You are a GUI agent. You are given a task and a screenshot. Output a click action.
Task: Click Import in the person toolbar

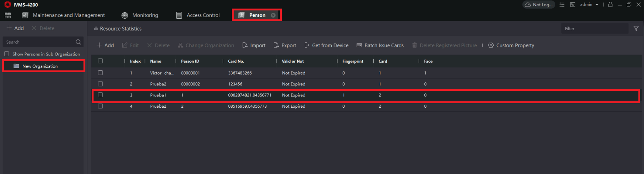pos(254,45)
